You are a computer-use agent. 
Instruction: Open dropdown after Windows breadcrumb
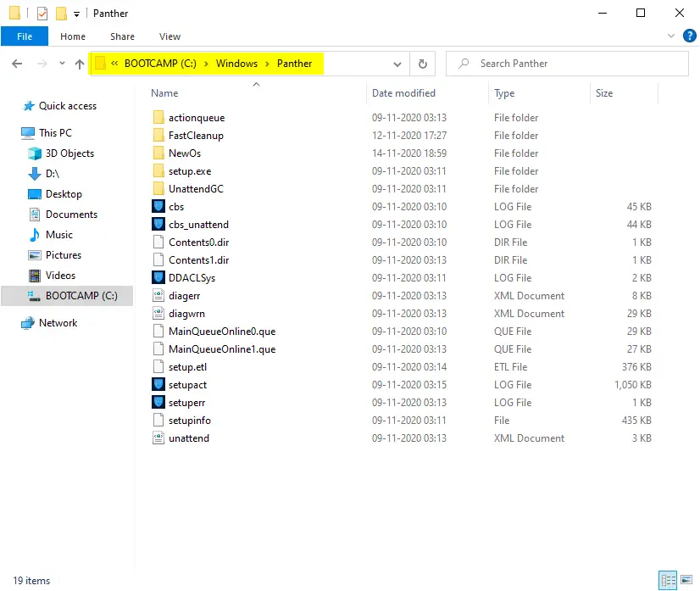click(267, 64)
